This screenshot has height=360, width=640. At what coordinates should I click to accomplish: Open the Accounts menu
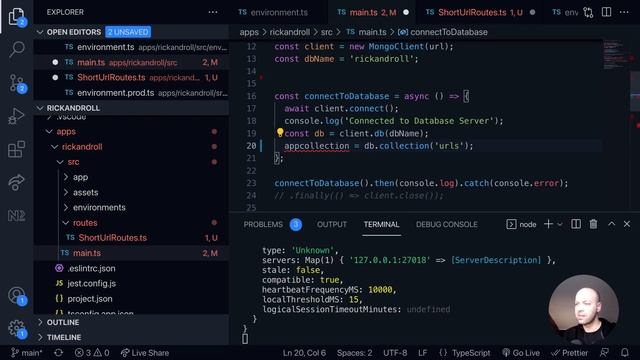(16, 296)
